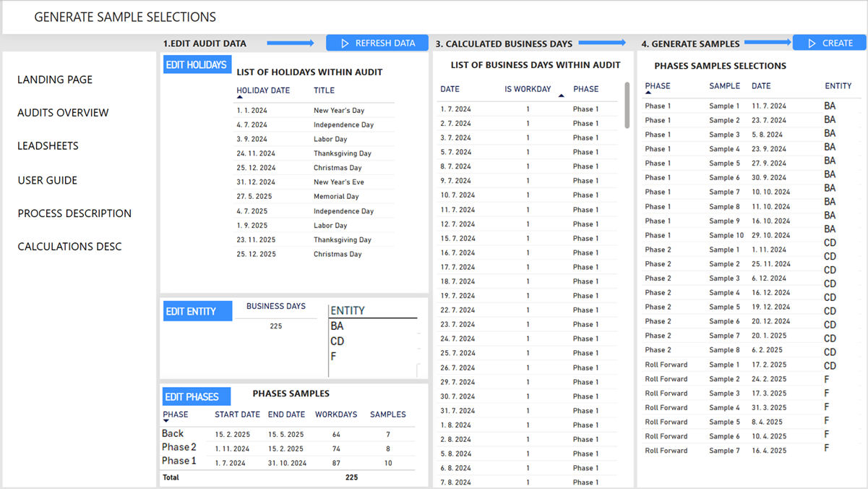Image resolution: width=868 pixels, height=489 pixels.
Task: Open Audits Overview page
Action: (x=63, y=113)
